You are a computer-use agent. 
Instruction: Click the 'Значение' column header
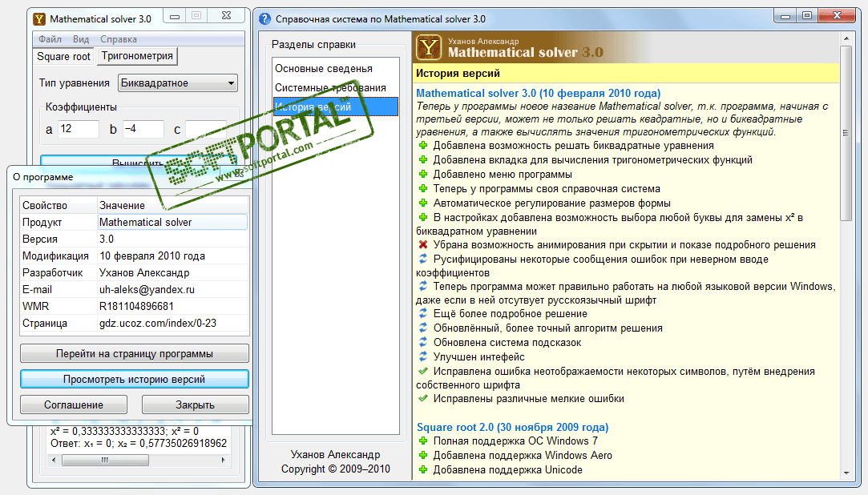point(172,205)
